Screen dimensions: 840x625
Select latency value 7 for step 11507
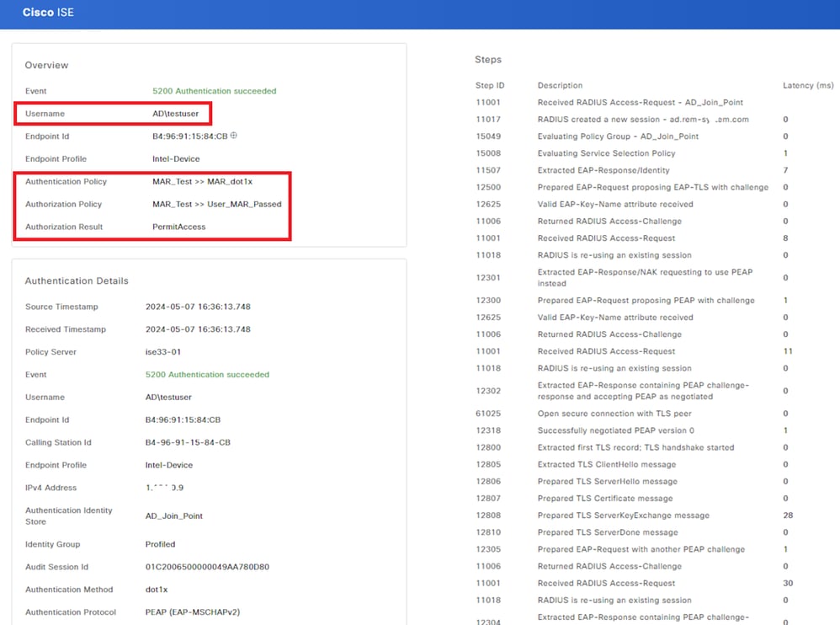coord(785,170)
